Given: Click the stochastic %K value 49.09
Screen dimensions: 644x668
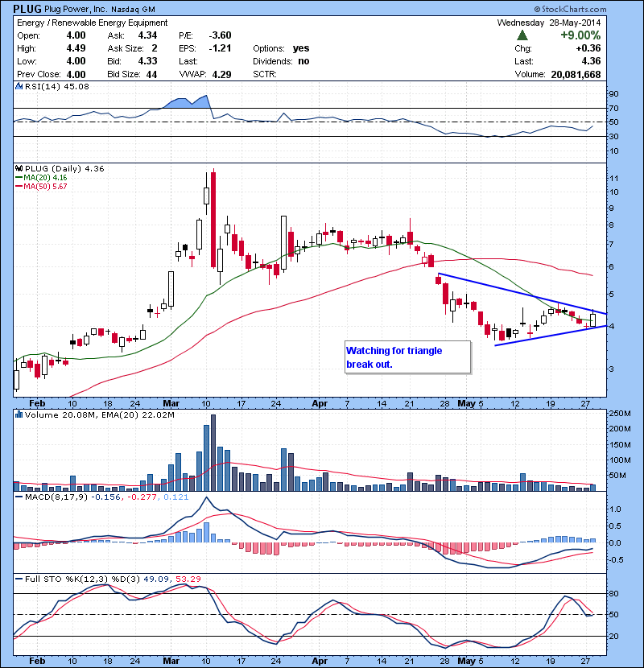Looking at the screenshot, I should (x=156, y=579).
